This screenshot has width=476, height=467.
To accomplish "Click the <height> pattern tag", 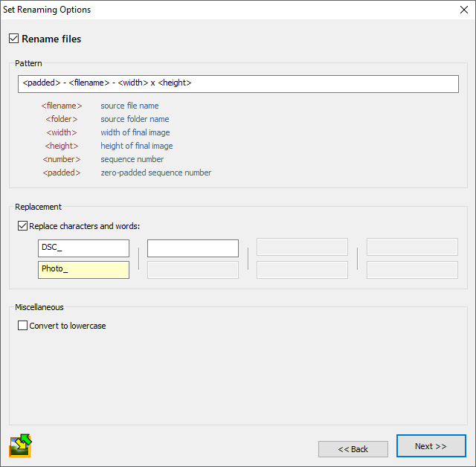I will click(62, 146).
